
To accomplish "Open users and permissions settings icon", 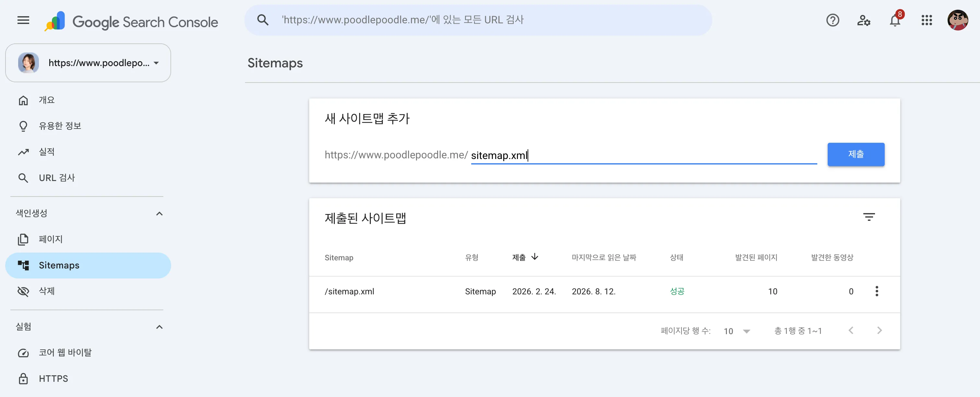I will tap(864, 20).
